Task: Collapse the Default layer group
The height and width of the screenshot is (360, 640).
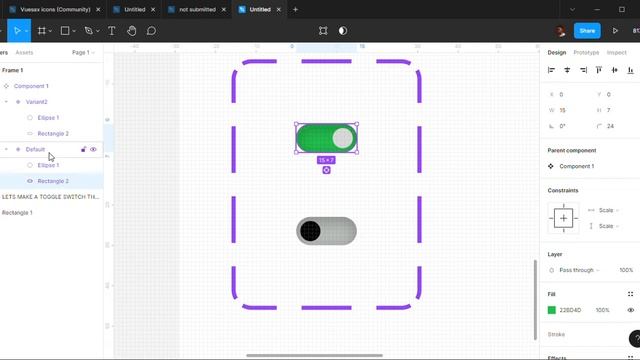Action: tap(6, 149)
